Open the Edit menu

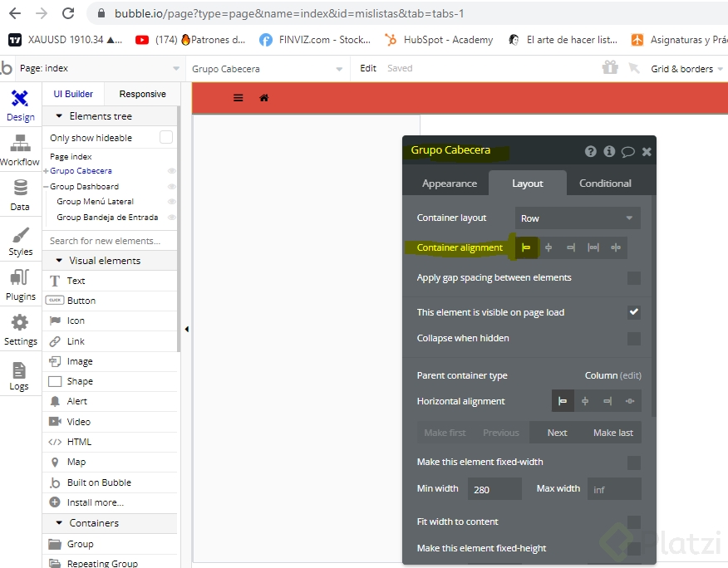(367, 68)
